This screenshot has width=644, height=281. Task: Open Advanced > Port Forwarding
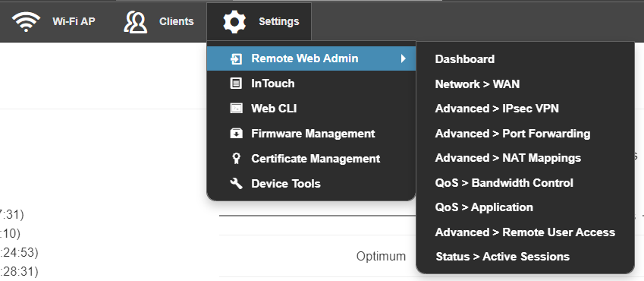[x=513, y=134]
